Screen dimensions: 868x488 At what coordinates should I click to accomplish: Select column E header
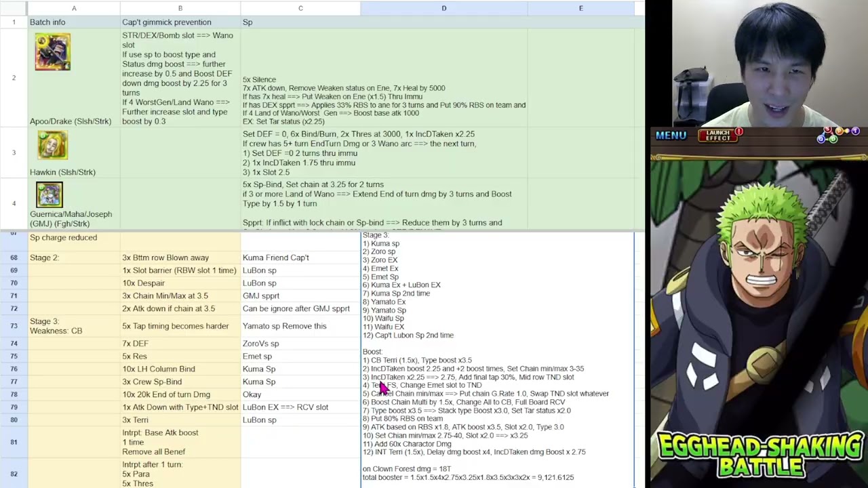[580, 8]
